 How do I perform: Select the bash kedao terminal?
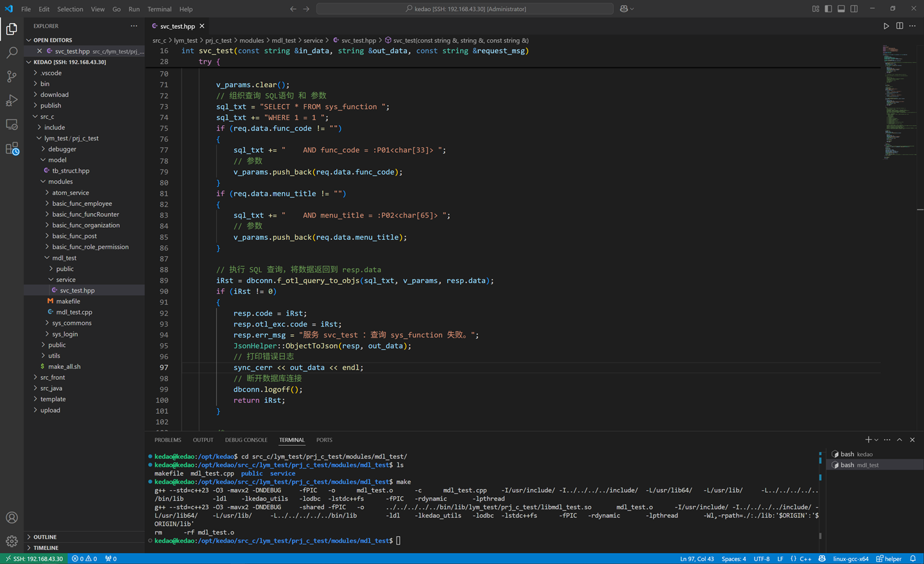pyautogui.click(x=875, y=454)
